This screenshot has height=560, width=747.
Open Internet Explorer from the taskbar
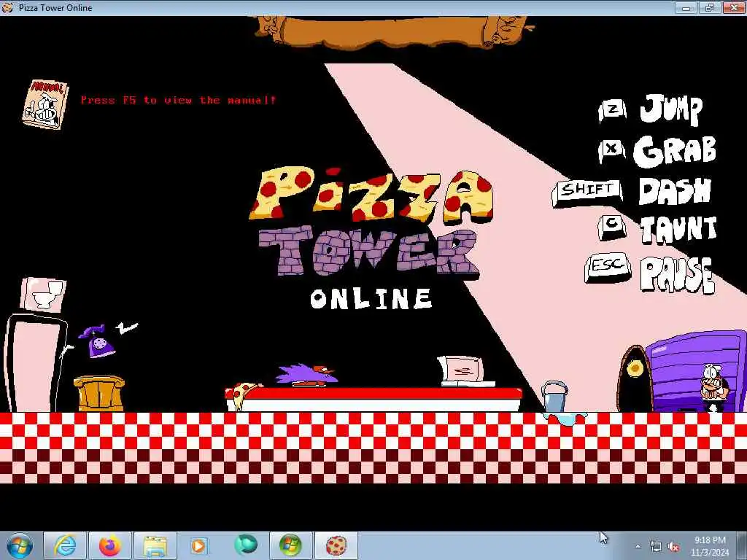(65, 545)
